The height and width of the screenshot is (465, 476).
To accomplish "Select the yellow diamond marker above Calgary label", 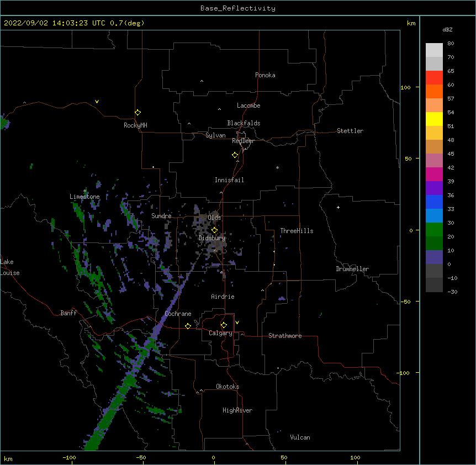I will (224, 325).
